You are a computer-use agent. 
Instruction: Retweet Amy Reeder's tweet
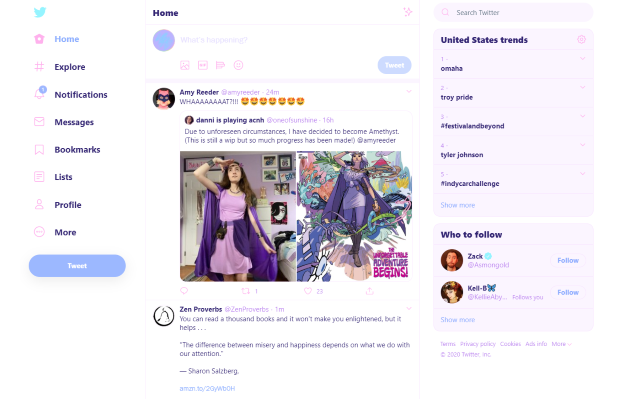246,291
